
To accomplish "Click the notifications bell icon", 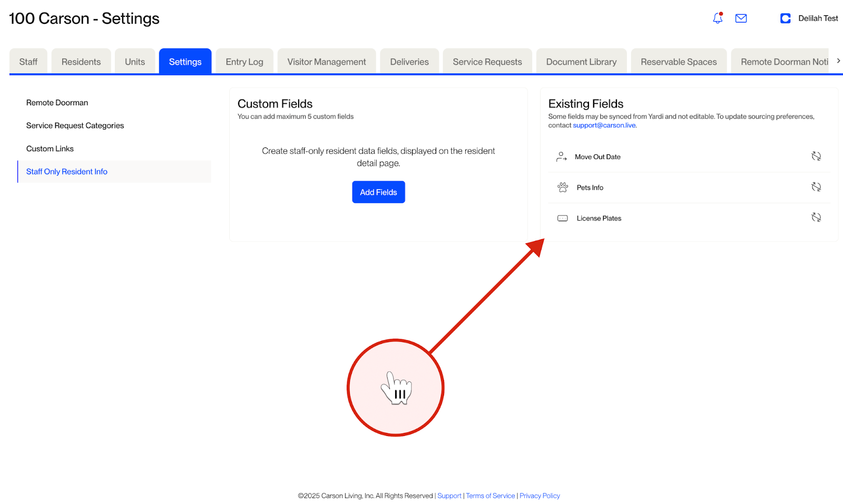I will [x=717, y=18].
